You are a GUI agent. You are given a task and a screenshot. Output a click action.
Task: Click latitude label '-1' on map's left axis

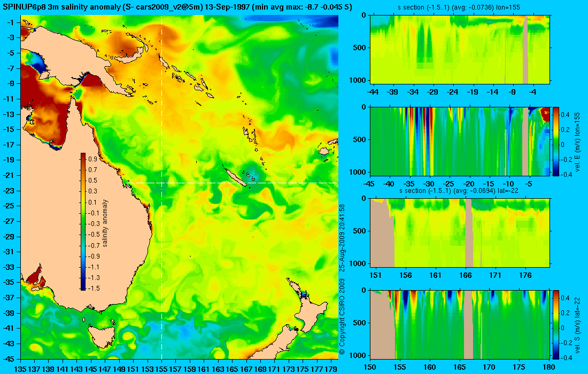click(10, 22)
